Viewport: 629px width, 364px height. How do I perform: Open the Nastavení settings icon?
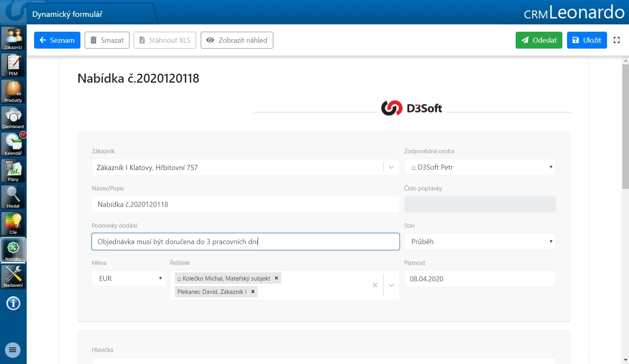[x=13, y=276]
